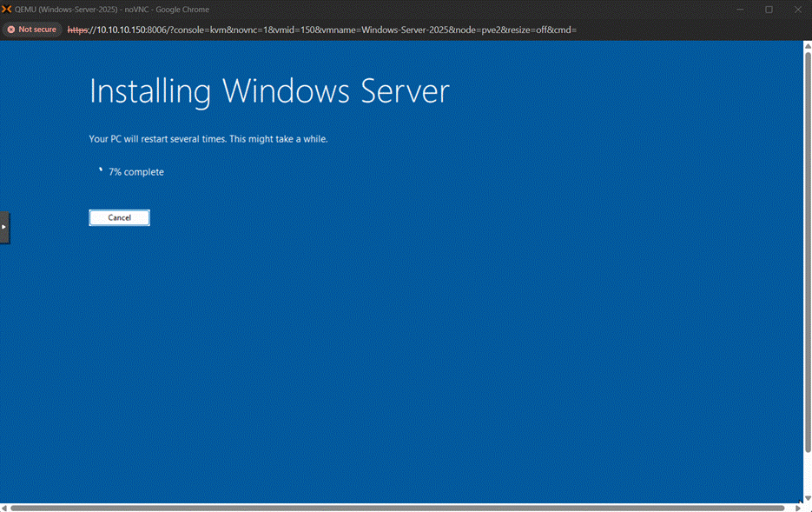Viewport: 812px width, 512px height.
Task: Maximize the noVNC Chrome window
Action: [x=769, y=10]
